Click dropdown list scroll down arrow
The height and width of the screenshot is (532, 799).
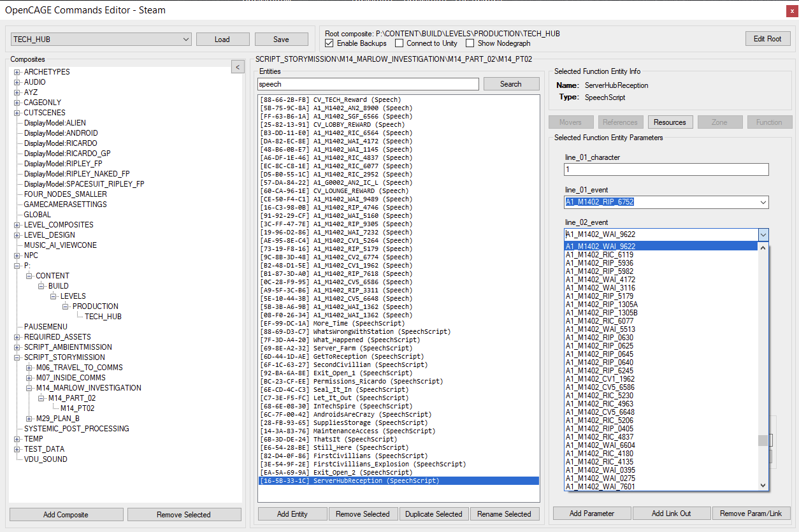click(763, 485)
